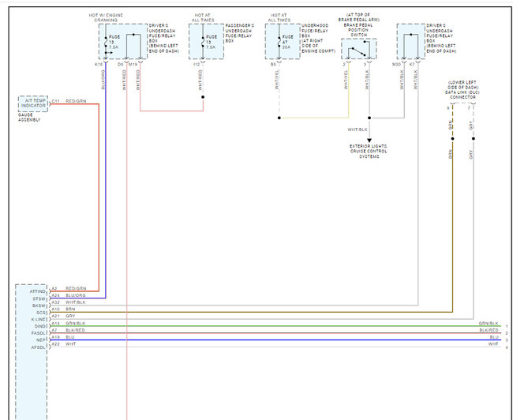The width and height of the screenshot is (513, 420).
Task: Click connector pin label 'M20'
Action: pos(396,65)
